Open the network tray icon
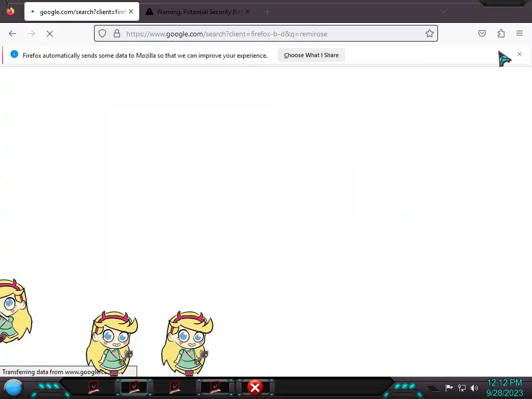 (x=462, y=388)
